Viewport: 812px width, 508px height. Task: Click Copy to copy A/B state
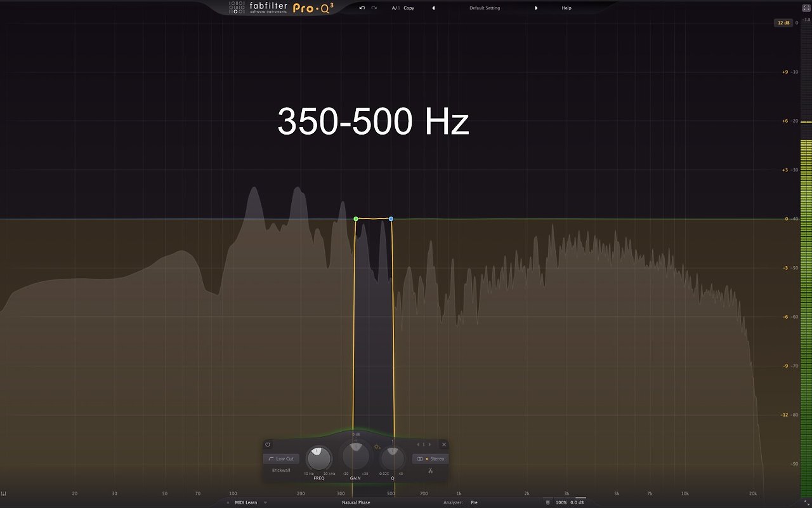(x=409, y=8)
